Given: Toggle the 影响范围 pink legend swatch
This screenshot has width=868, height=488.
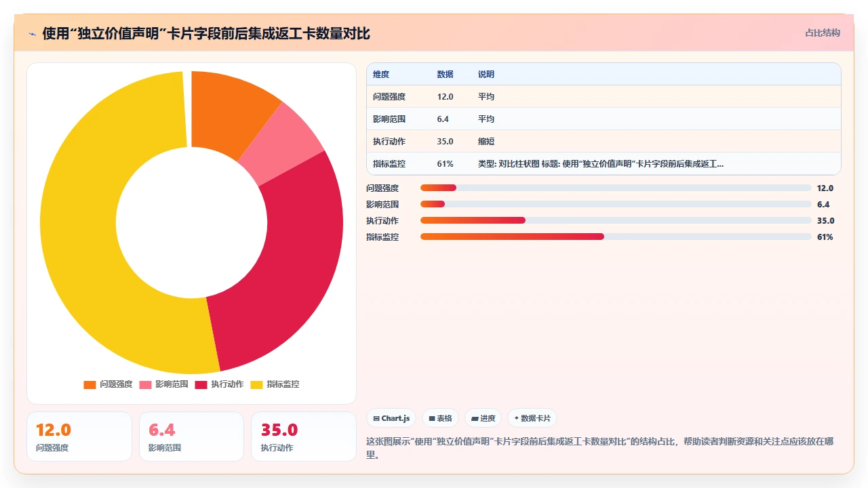Looking at the screenshot, I should [145, 384].
